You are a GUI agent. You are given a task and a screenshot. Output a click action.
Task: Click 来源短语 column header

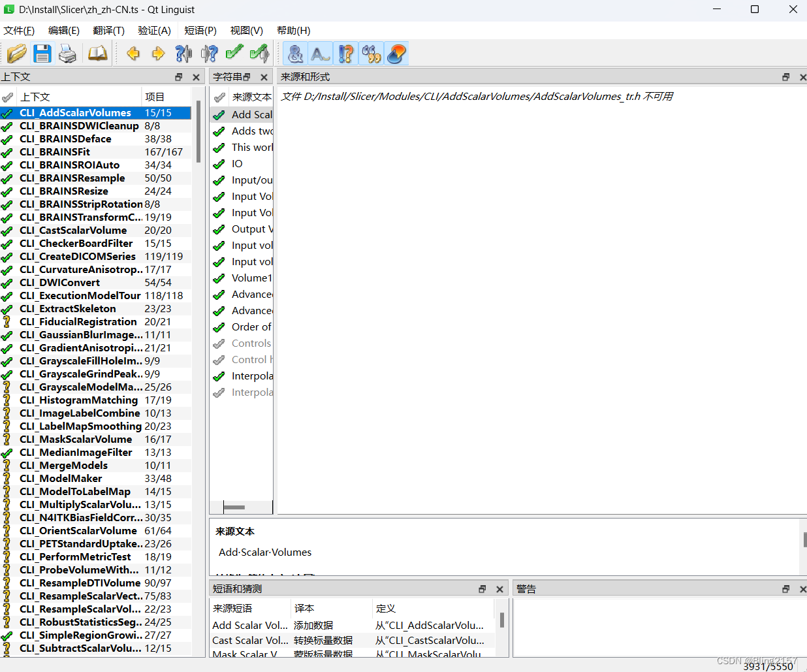point(250,609)
